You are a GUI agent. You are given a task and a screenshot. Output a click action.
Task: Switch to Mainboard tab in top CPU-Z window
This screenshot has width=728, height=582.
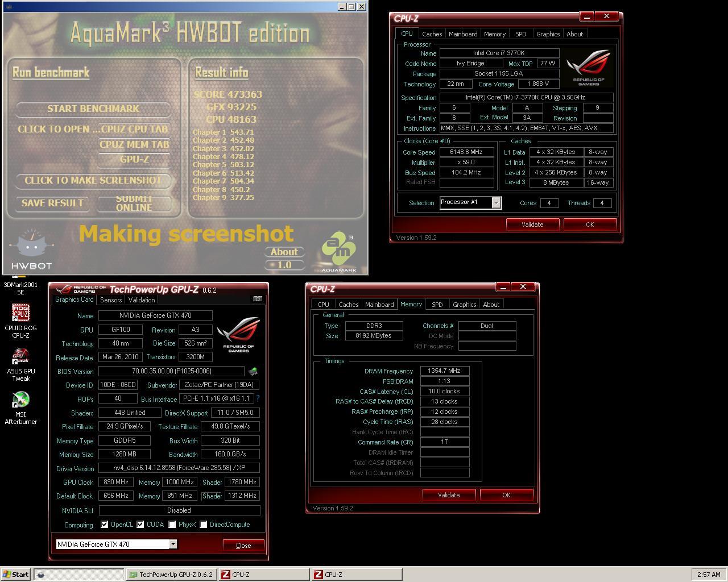coord(463,34)
